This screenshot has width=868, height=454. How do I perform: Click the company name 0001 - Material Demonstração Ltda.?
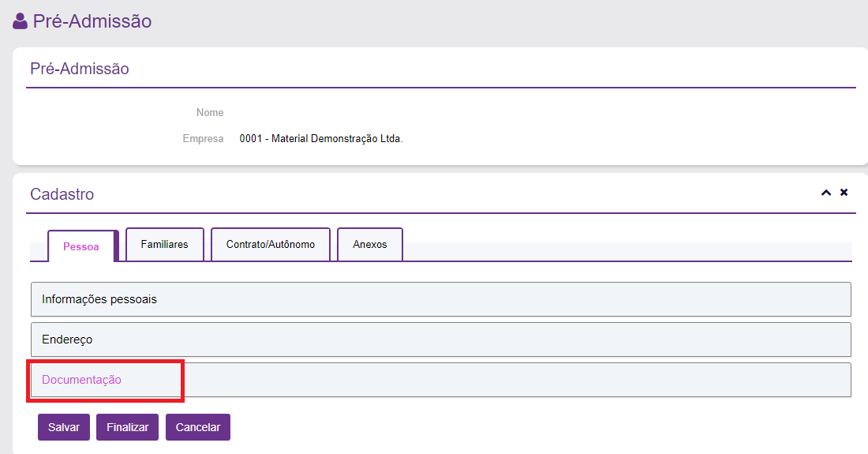(x=321, y=139)
